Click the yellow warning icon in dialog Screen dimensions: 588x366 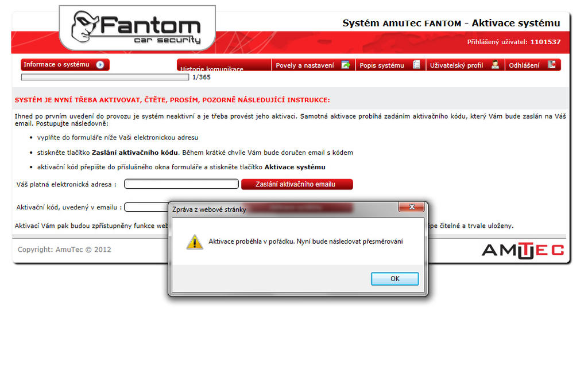click(x=195, y=242)
